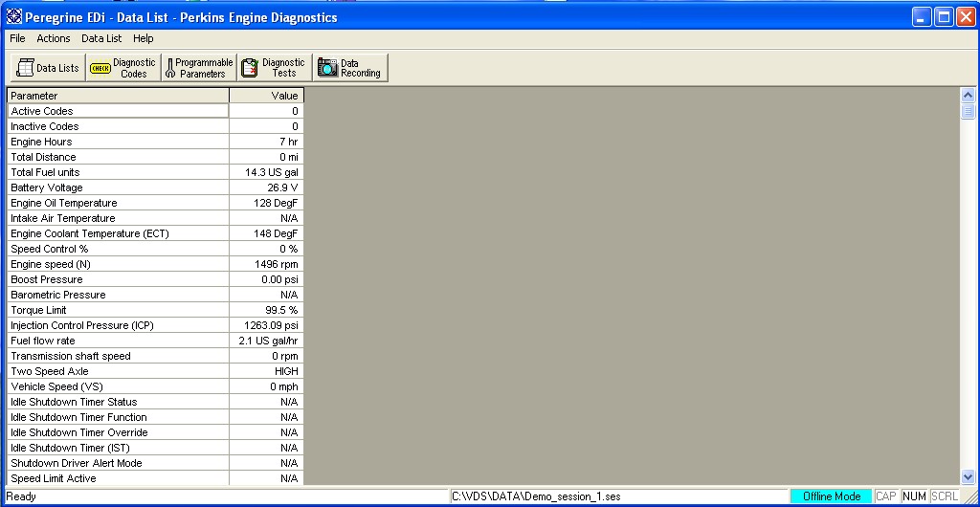
Task: Click the 14.3 US gal value
Action: (267, 172)
